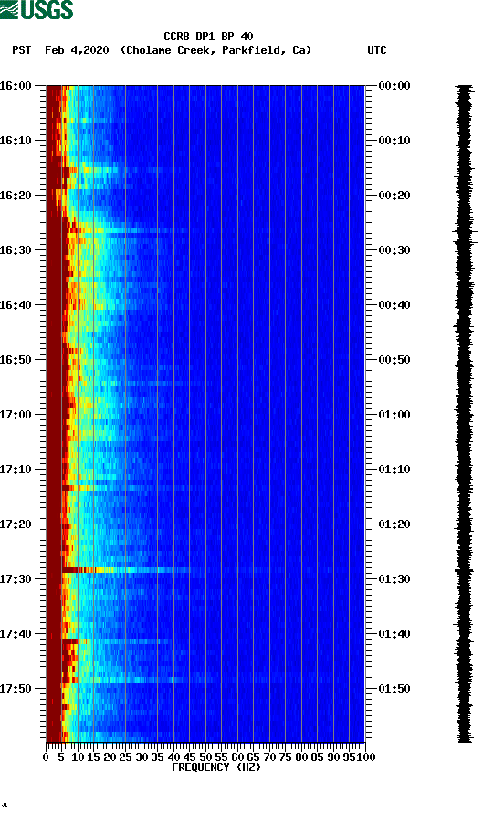Click the 17:00 PST time label

point(16,415)
